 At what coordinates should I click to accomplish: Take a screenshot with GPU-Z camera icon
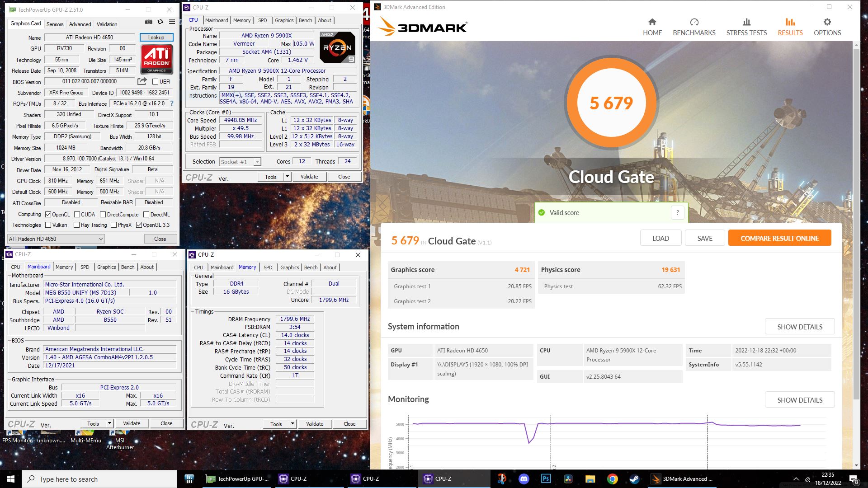[148, 22]
